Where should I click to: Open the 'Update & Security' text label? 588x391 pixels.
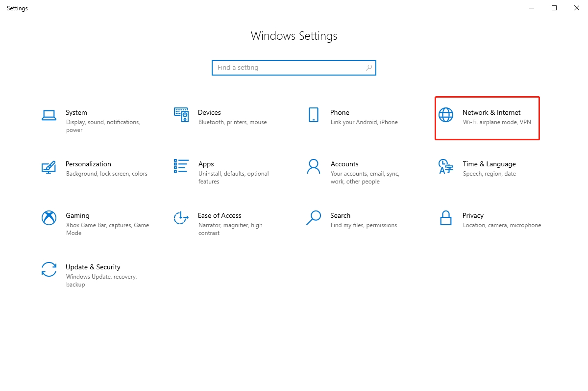point(93,267)
